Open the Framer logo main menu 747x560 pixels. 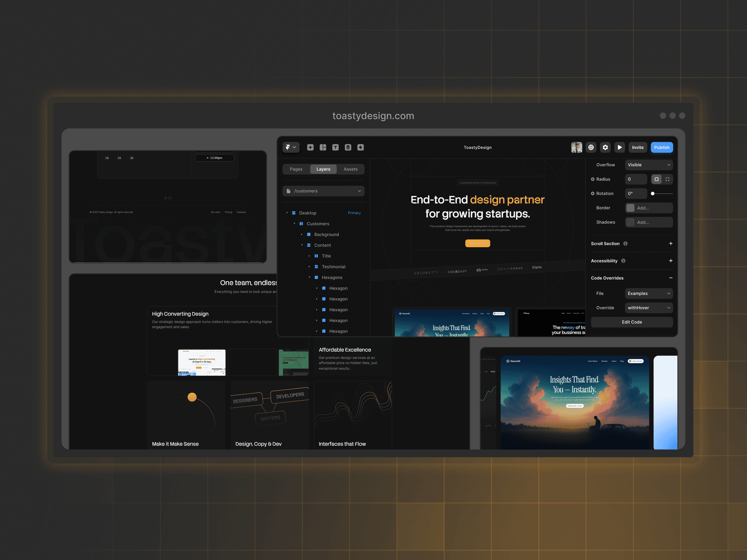(291, 147)
